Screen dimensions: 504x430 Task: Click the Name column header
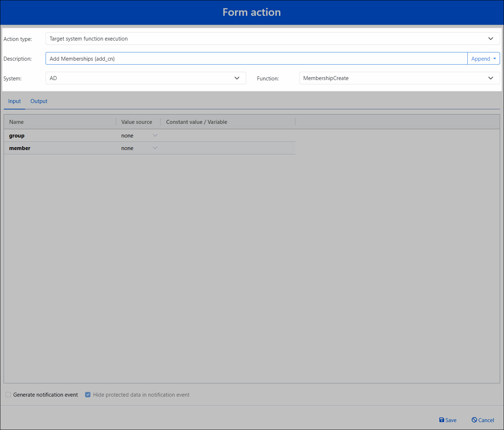[x=17, y=122]
